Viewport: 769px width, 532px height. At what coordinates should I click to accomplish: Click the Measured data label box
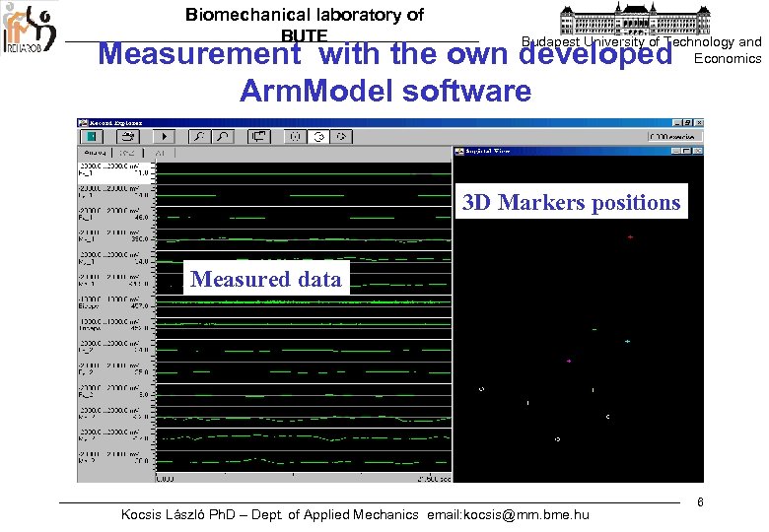(x=266, y=278)
